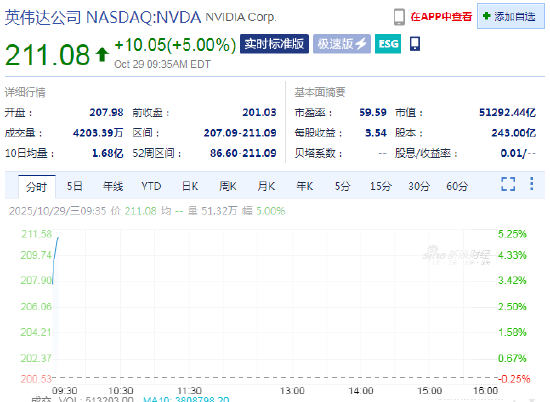The height and width of the screenshot is (402, 550).
Task: Click the title 英伟达公司 NASDAQ:NVDA
Action: 103,17
